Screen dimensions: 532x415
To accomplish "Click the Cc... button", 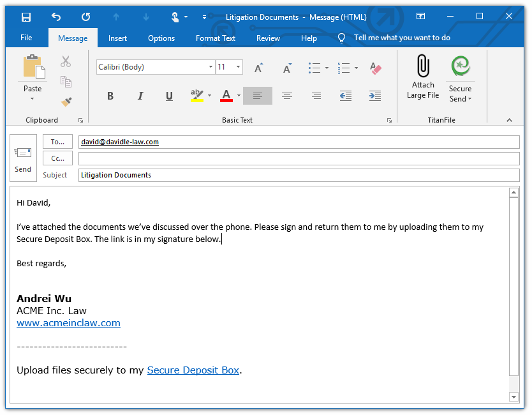I will (x=57, y=158).
